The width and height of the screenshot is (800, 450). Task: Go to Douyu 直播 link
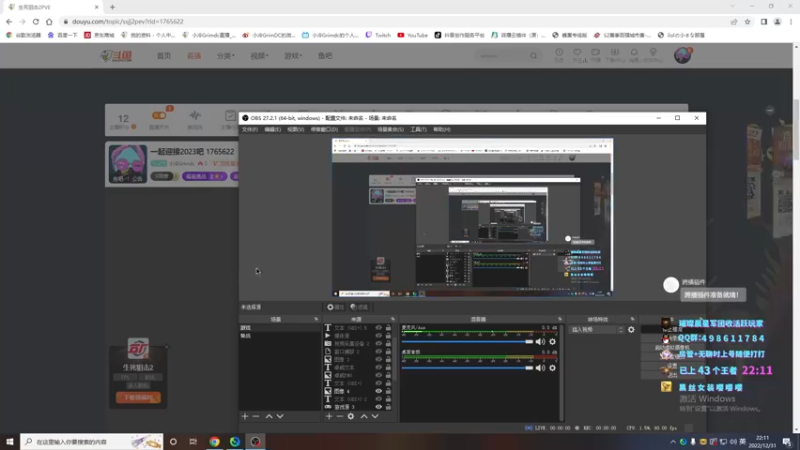[x=194, y=56]
